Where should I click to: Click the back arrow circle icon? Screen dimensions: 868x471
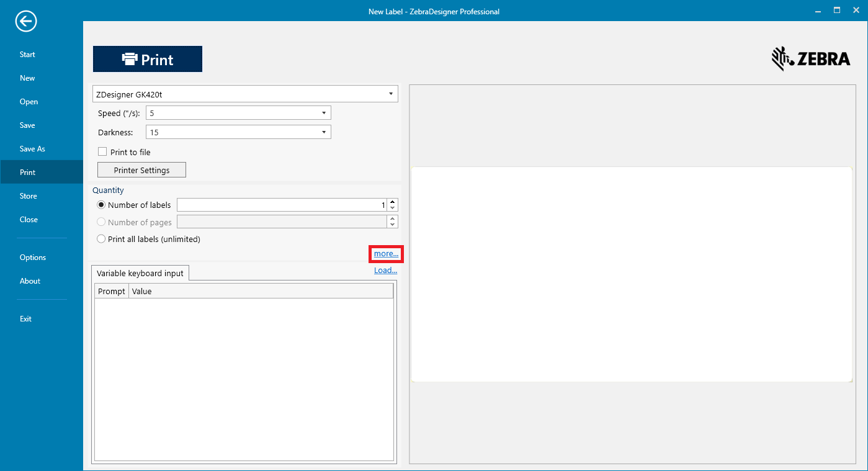[27, 22]
